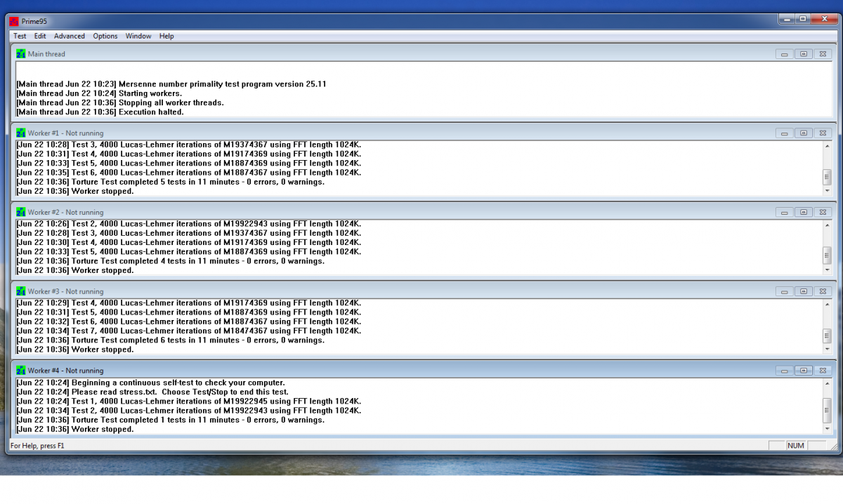Screen dimensions: 843x504
Task: Click Worker #1 scrollbar thumb
Action: coord(827,177)
